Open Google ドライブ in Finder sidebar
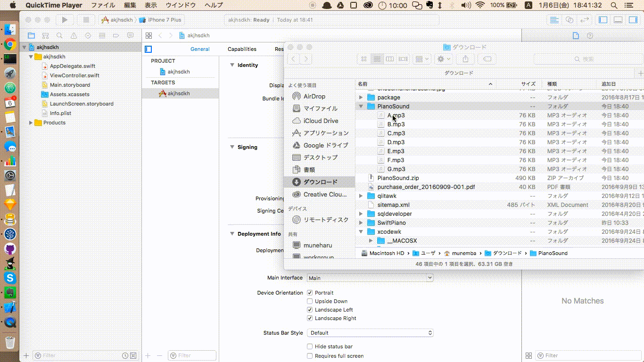 [325, 145]
